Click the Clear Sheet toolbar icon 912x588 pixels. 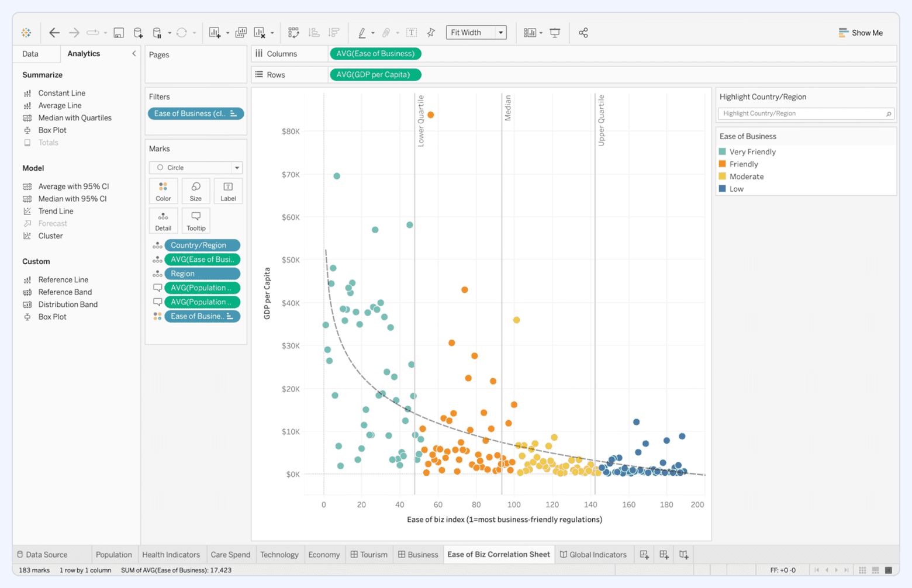point(261,33)
